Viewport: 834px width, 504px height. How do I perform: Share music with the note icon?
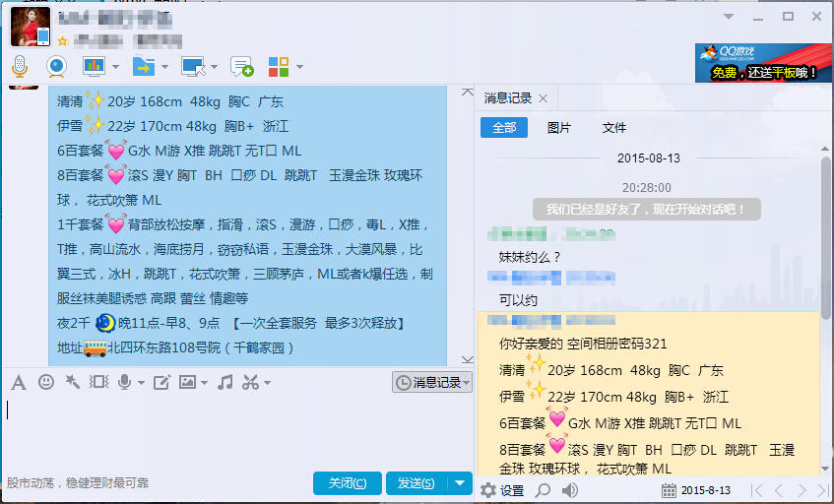click(225, 382)
